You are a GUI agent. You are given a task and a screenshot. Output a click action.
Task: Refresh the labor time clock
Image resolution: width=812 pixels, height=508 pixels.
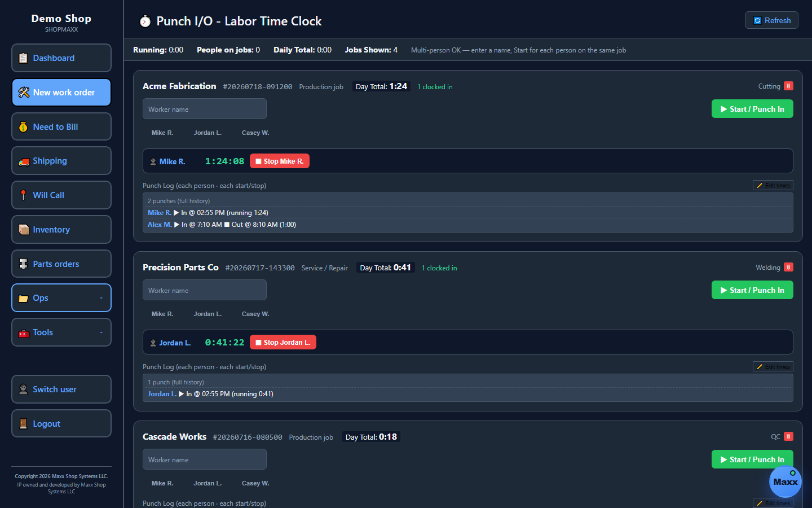click(771, 20)
